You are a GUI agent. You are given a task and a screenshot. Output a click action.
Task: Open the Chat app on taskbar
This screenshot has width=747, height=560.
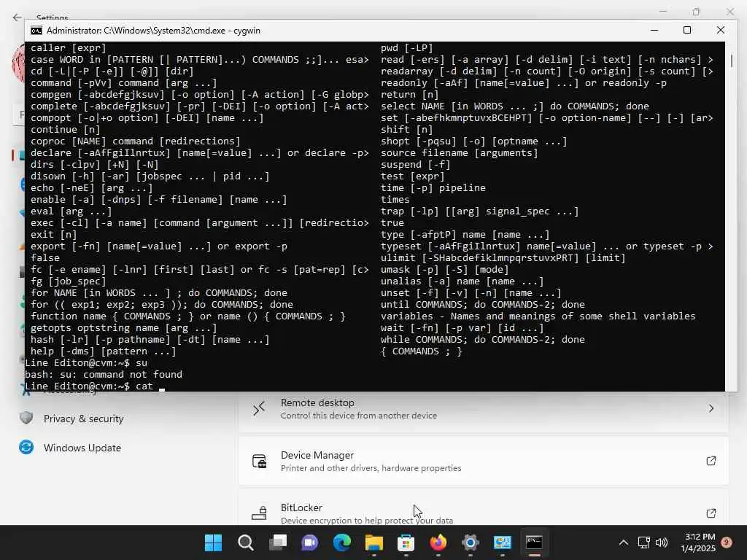click(x=309, y=542)
